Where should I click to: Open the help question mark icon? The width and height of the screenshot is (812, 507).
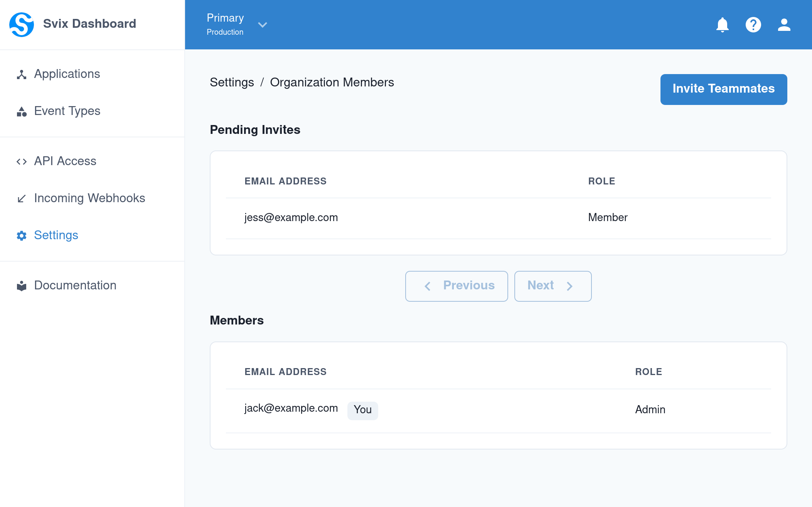753,25
